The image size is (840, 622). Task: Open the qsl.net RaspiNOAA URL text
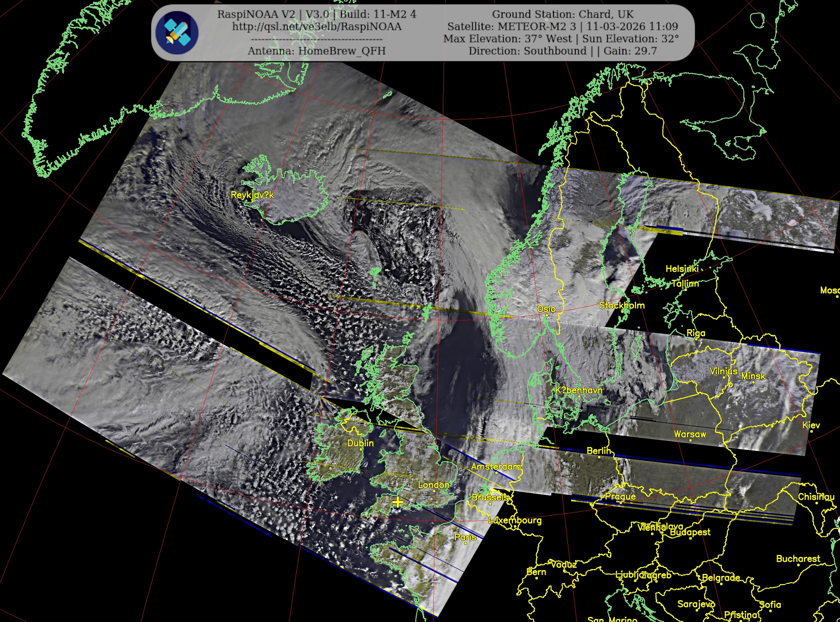click(x=316, y=27)
